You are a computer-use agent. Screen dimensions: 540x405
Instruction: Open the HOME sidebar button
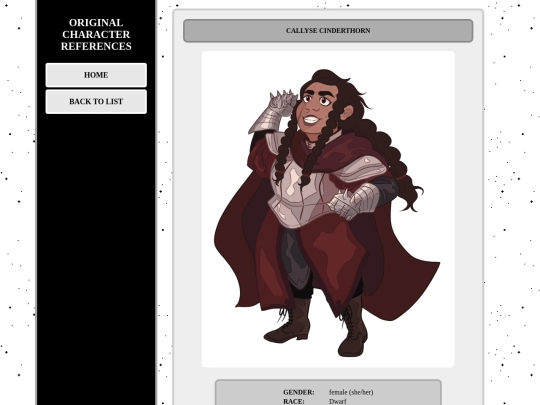96,75
